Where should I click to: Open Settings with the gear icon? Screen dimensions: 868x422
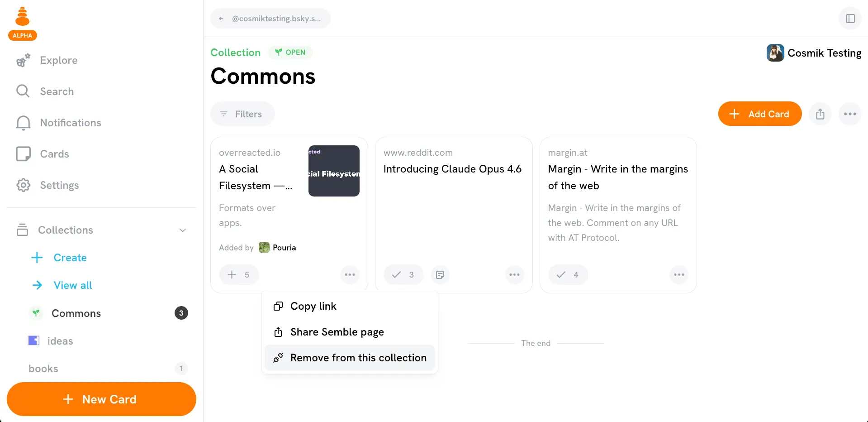[x=23, y=185]
